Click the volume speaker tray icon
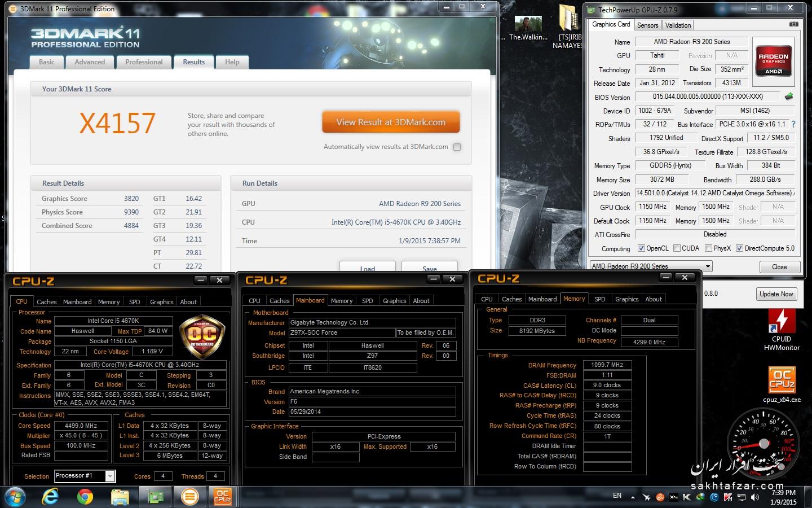812x508 pixels. 754,497
